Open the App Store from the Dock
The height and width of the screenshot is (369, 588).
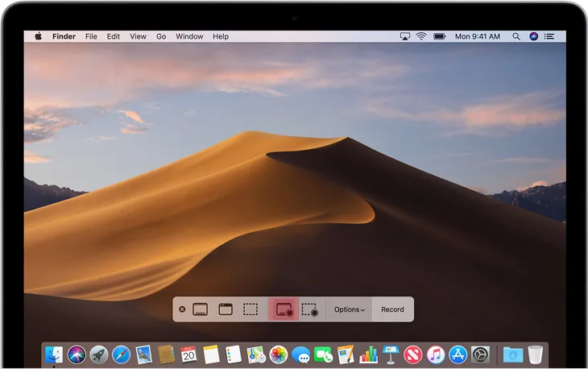pyautogui.click(x=458, y=354)
